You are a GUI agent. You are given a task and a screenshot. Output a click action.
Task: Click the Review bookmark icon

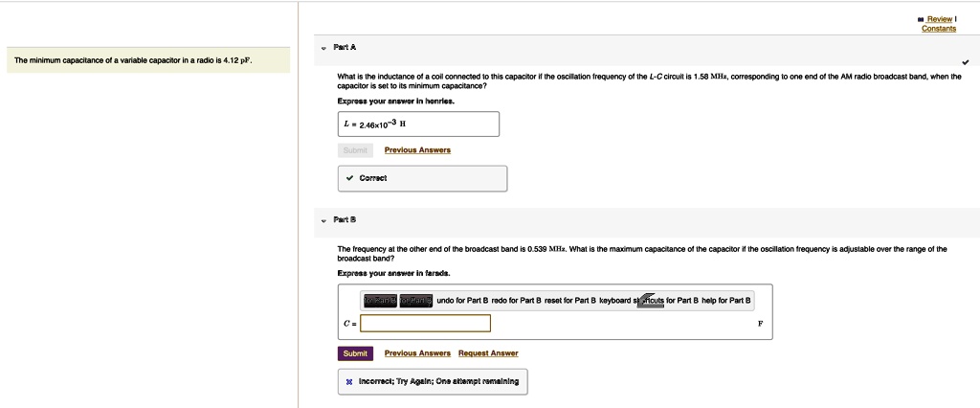point(921,19)
